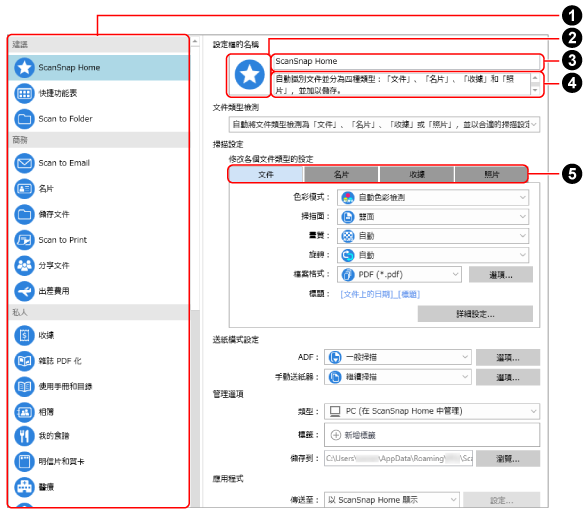Select the 儲存文件 profile

[98, 215]
